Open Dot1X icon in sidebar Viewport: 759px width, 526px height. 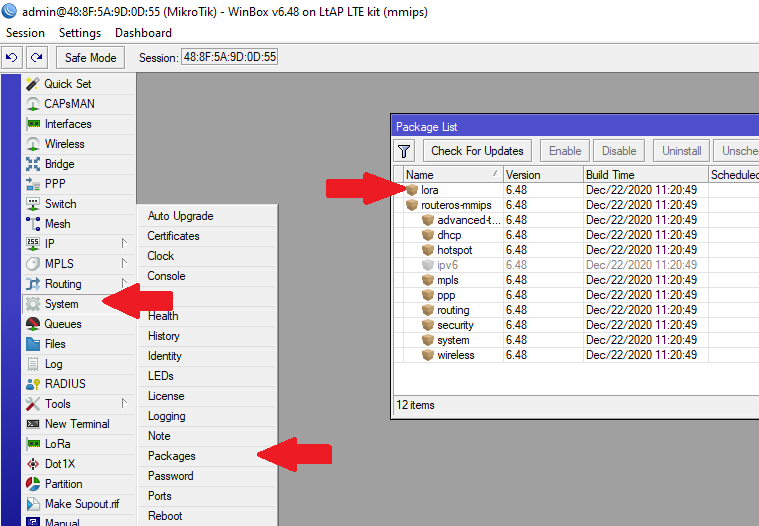[32, 464]
